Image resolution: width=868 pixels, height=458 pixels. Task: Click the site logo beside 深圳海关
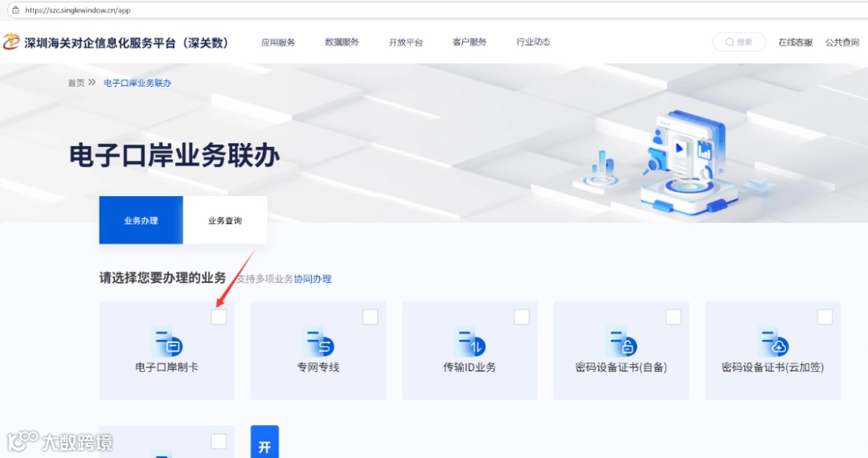11,42
